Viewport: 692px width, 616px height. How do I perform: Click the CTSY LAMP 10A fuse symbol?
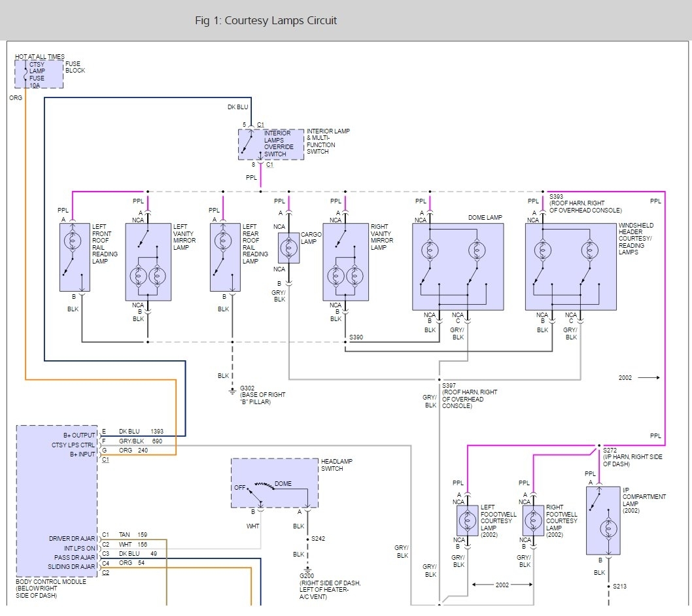26,73
